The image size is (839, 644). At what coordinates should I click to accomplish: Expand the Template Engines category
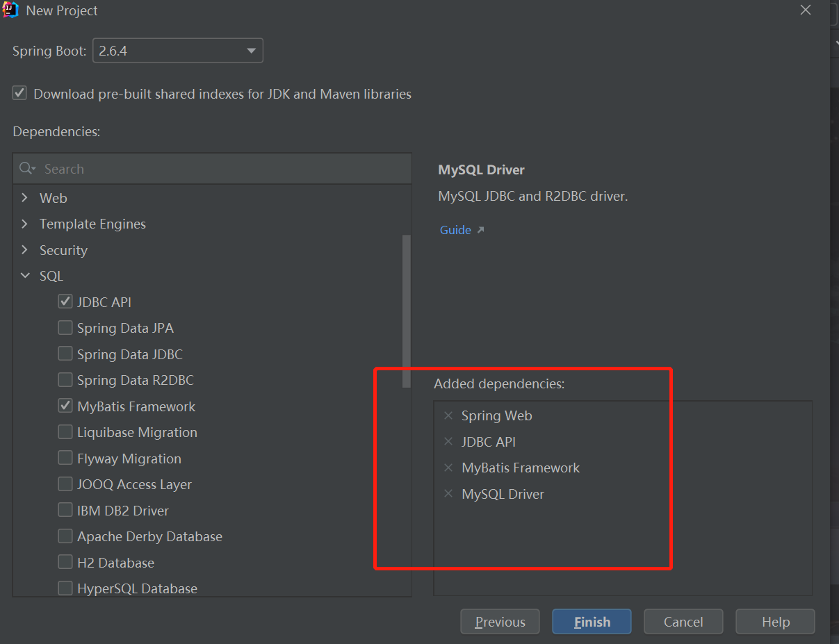point(25,224)
